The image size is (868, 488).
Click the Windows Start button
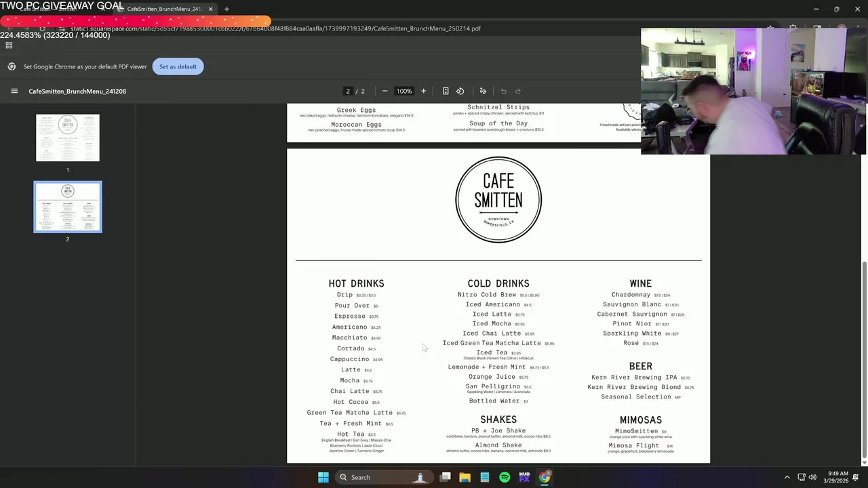[x=323, y=477]
